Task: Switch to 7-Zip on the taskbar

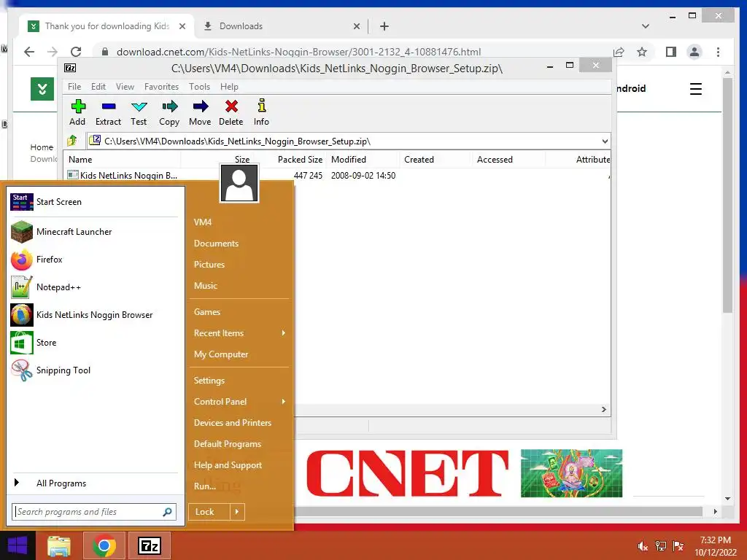Action: [x=149, y=545]
